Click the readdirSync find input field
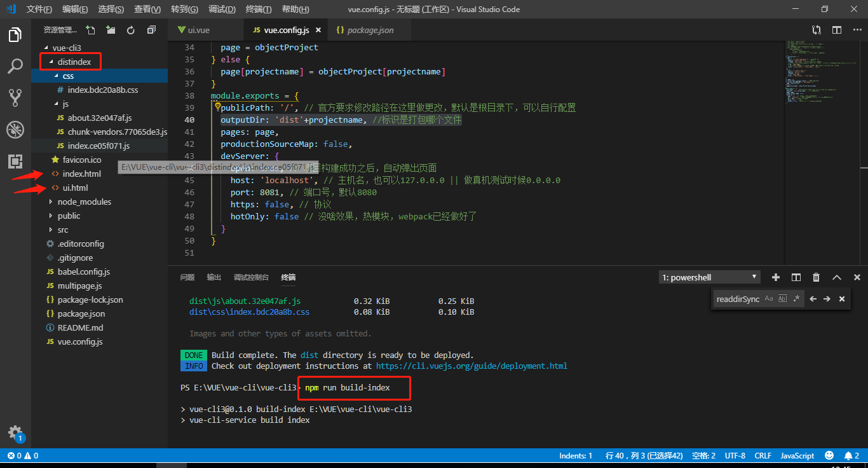The height and width of the screenshot is (468, 868). point(737,299)
